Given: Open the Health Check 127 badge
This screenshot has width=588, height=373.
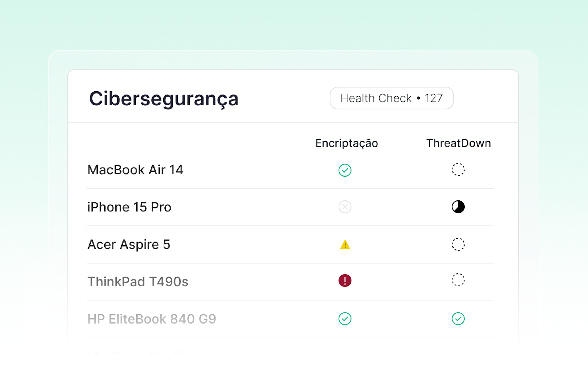Looking at the screenshot, I should pos(391,98).
